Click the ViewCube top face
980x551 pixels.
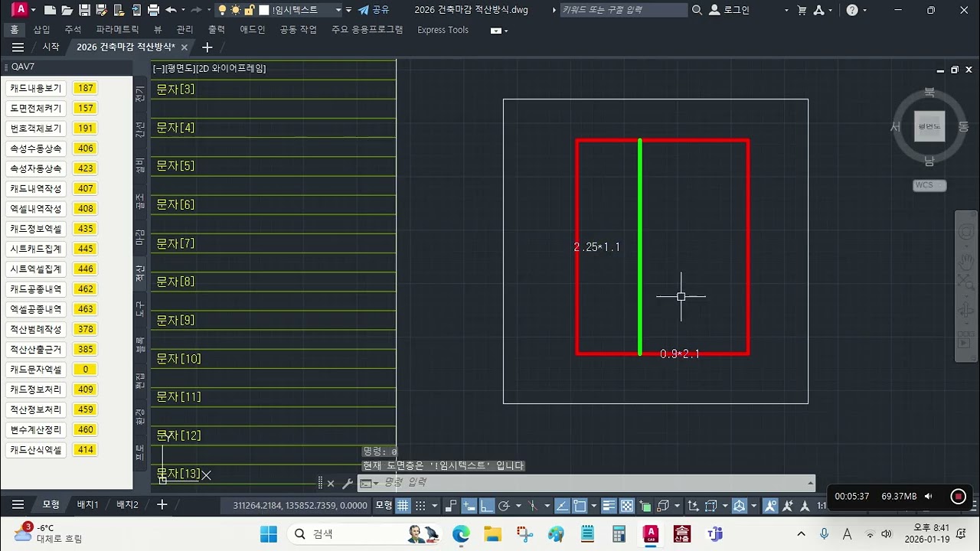pyautogui.click(x=929, y=126)
